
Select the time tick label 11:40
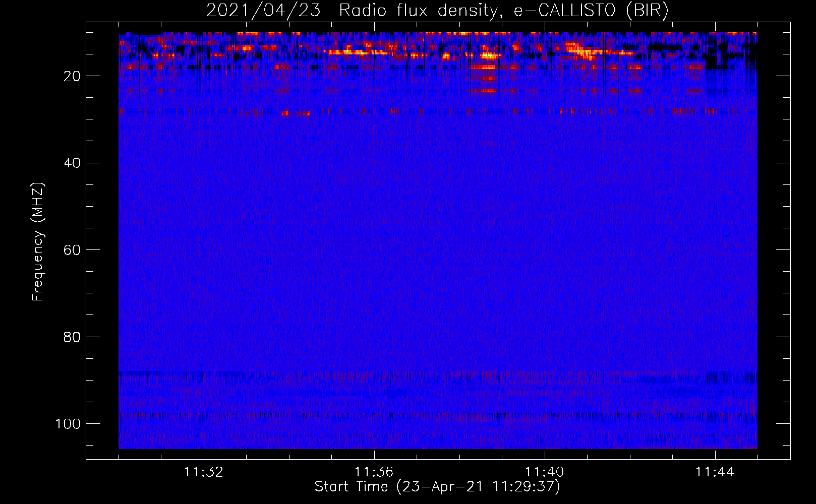(545, 472)
